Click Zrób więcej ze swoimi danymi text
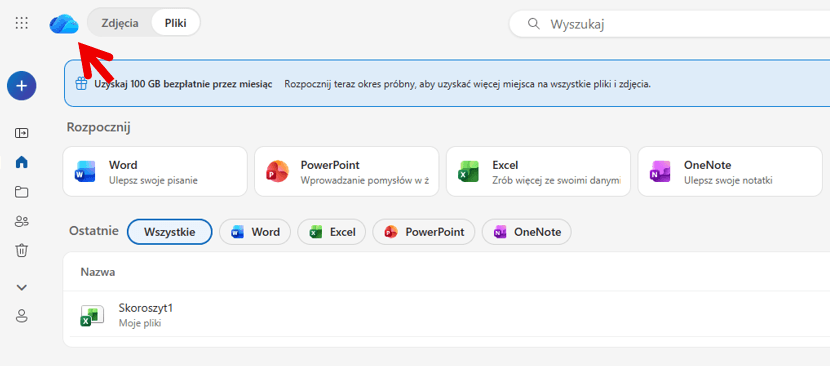 (556, 181)
